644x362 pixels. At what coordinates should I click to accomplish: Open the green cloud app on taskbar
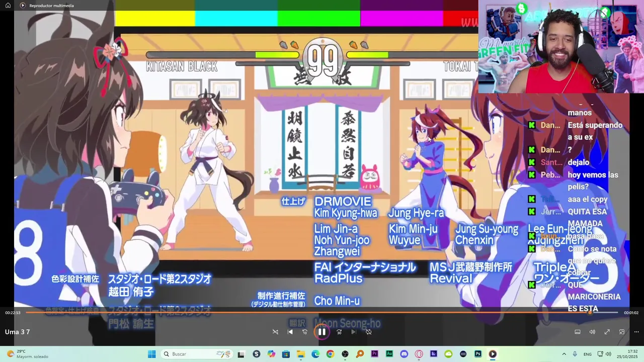coord(448,354)
